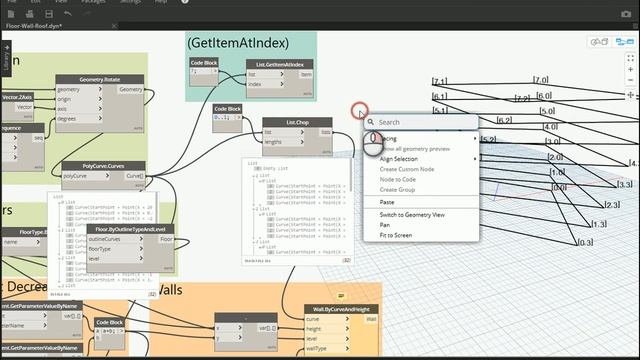Click geometry port chevron on Geometry.Rotate

100,89
